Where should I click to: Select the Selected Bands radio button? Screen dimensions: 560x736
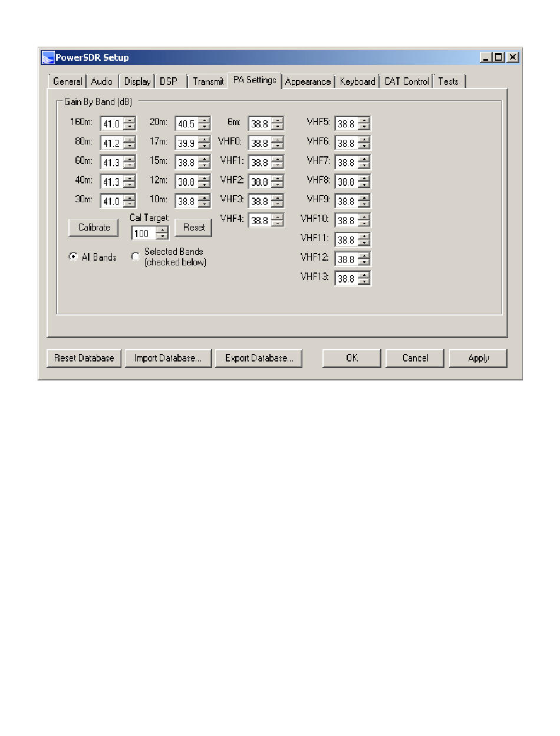coord(135,257)
